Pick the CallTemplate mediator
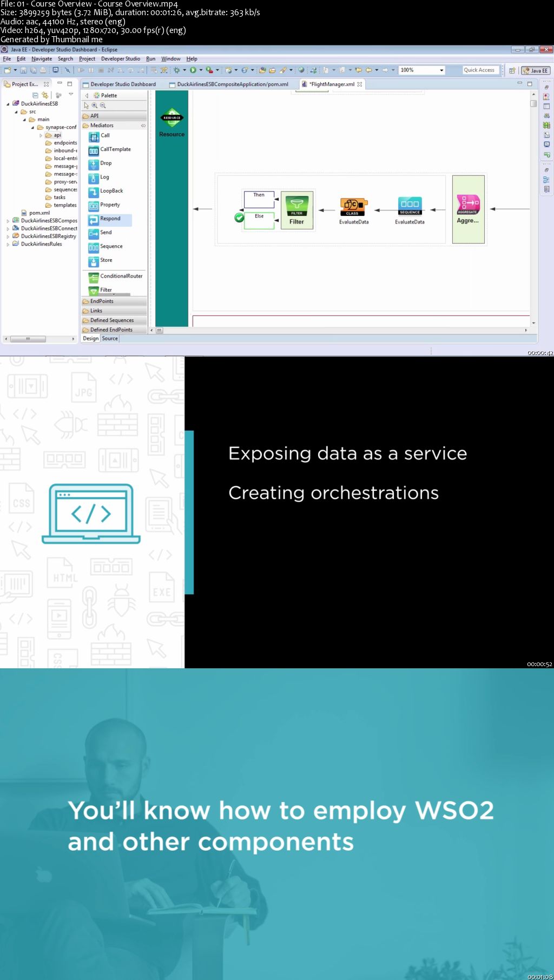Screen dimensions: 554x980 [110, 150]
